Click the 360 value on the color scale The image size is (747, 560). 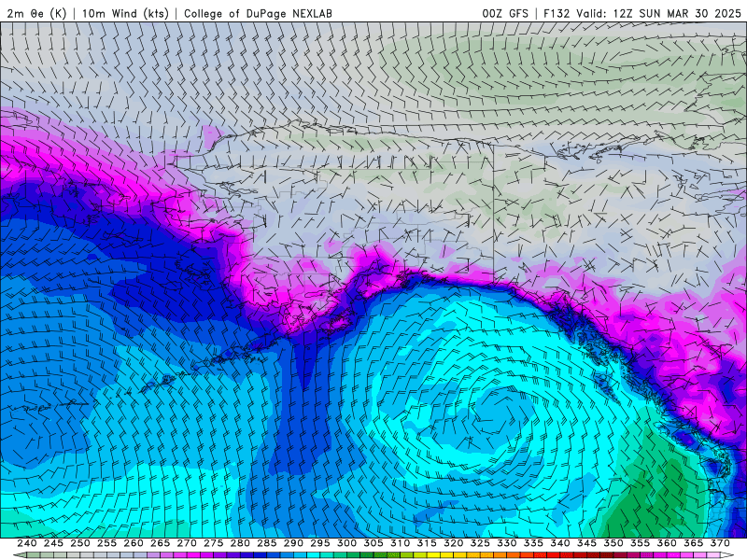(x=667, y=543)
